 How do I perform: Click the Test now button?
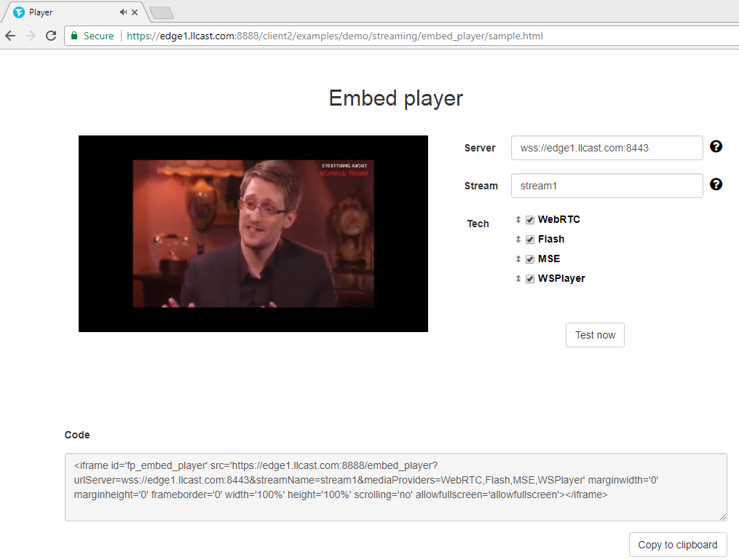click(x=595, y=335)
